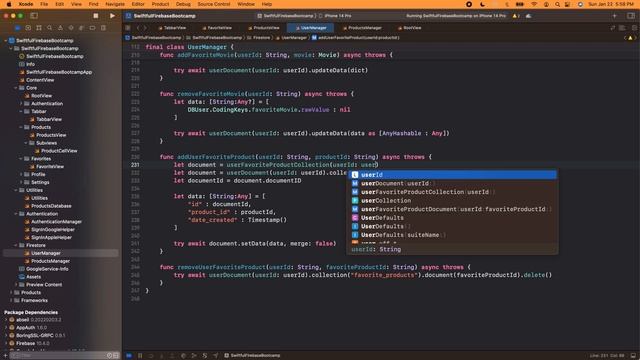Screen dimensions: 640x360
Task: Open the Breakpoint navigator icon
Action: click(x=92, y=28)
